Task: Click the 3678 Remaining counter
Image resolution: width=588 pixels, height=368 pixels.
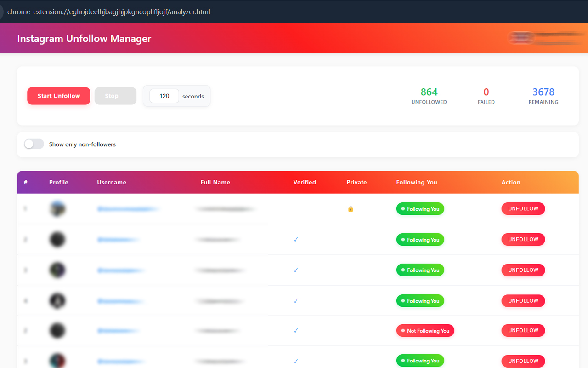Action: tap(543, 92)
